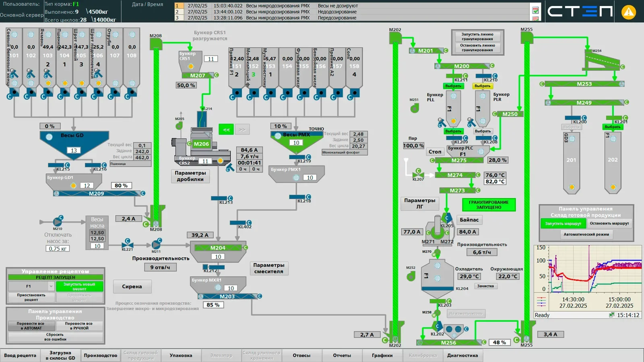Switch to the Отвесы tab
The image size is (644, 362).
click(301, 356)
